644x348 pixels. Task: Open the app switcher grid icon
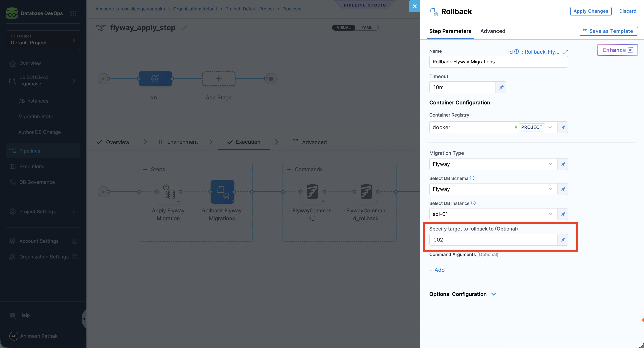(73, 13)
